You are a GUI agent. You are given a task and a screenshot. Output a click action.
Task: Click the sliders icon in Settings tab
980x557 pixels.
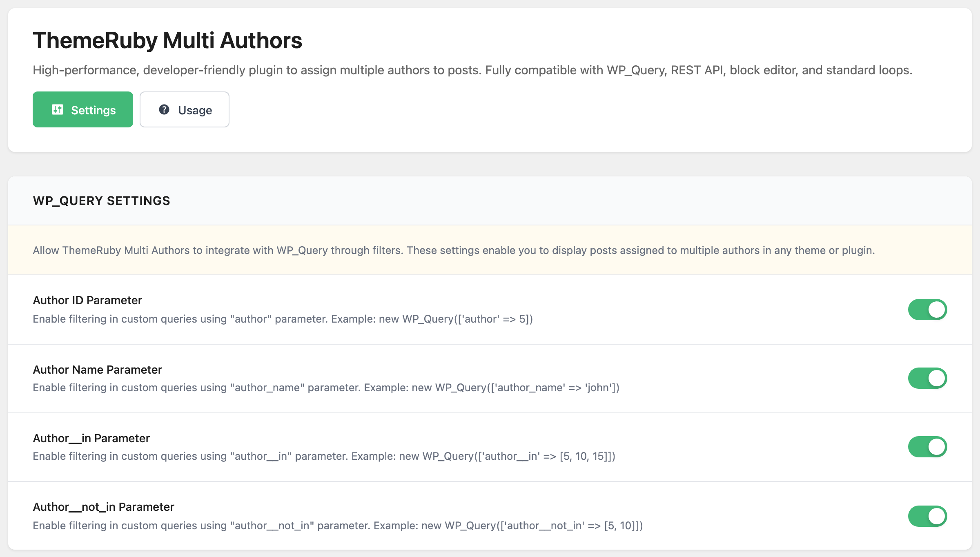(x=58, y=109)
